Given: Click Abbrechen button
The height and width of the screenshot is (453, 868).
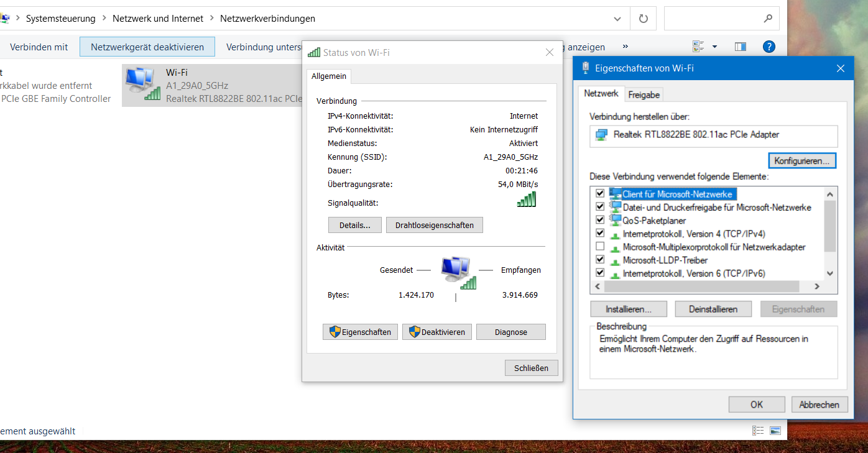Looking at the screenshot, I should [820, 405].
